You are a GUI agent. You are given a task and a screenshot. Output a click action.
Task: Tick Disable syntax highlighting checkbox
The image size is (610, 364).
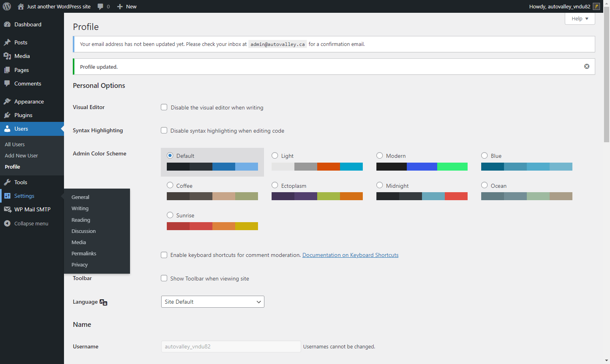coord(164,130)
